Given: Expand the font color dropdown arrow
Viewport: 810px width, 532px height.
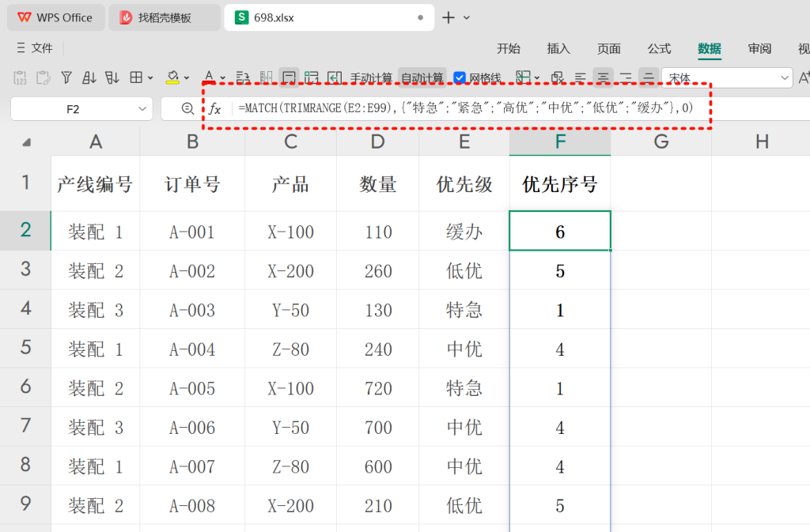Looking at the screenshot, I should [x=222, y=78].
